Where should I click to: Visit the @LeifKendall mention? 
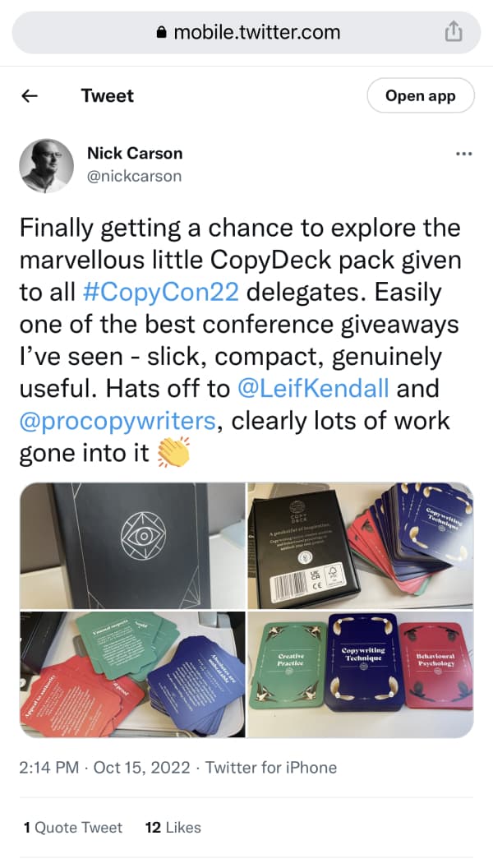coord(313,389)
